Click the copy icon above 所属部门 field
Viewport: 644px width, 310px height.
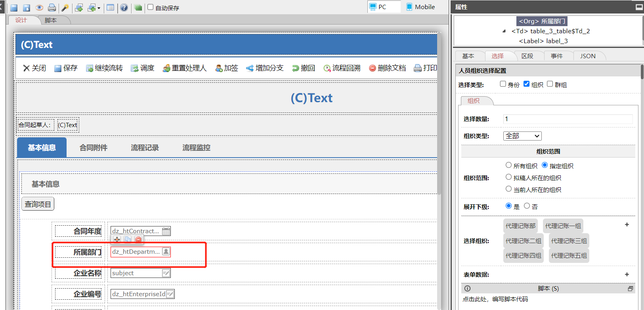point(128,239)
